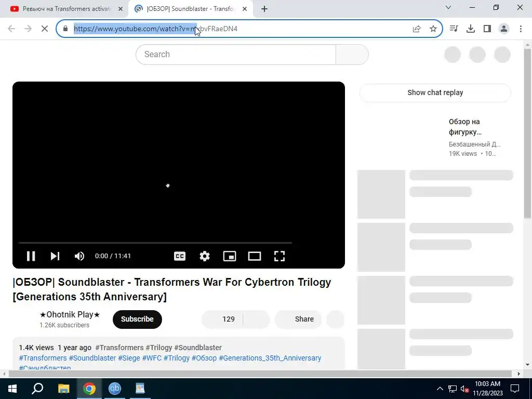The width and height of the screenshot is (532, 399).
Task: Click Chrome icon in taskbar
Action: pyautogui.click(x=89, y=389)
